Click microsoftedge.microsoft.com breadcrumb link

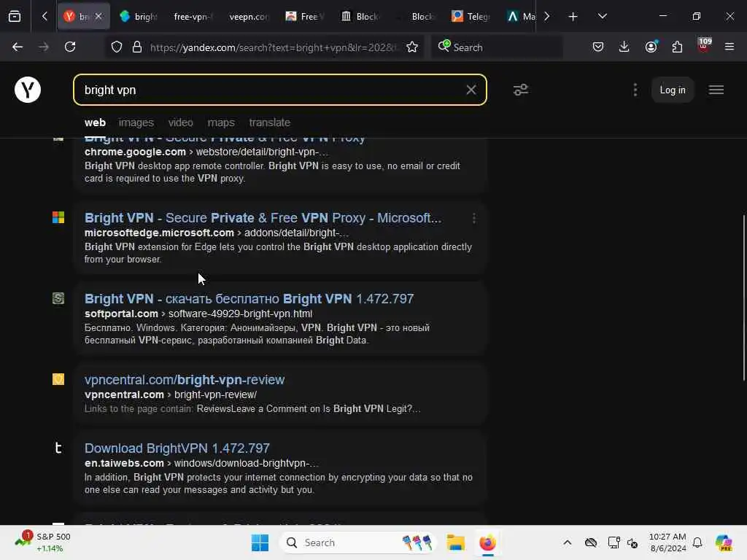tap(216, 233)
